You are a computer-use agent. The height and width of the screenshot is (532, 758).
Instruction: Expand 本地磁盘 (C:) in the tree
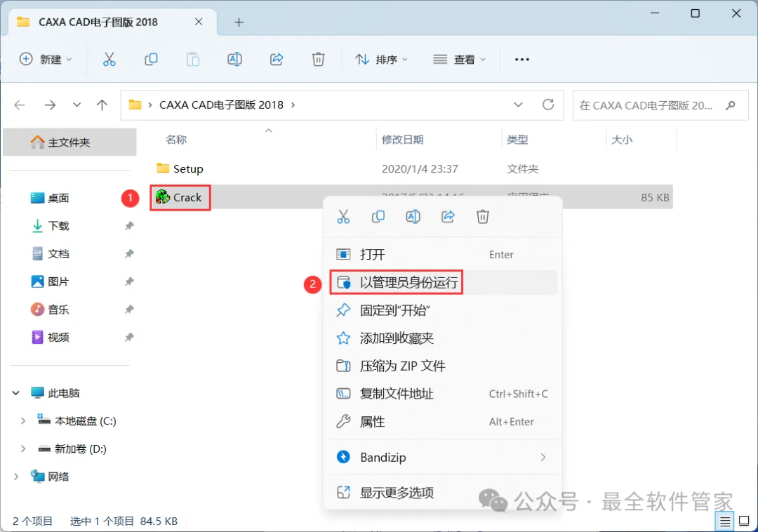22,421
